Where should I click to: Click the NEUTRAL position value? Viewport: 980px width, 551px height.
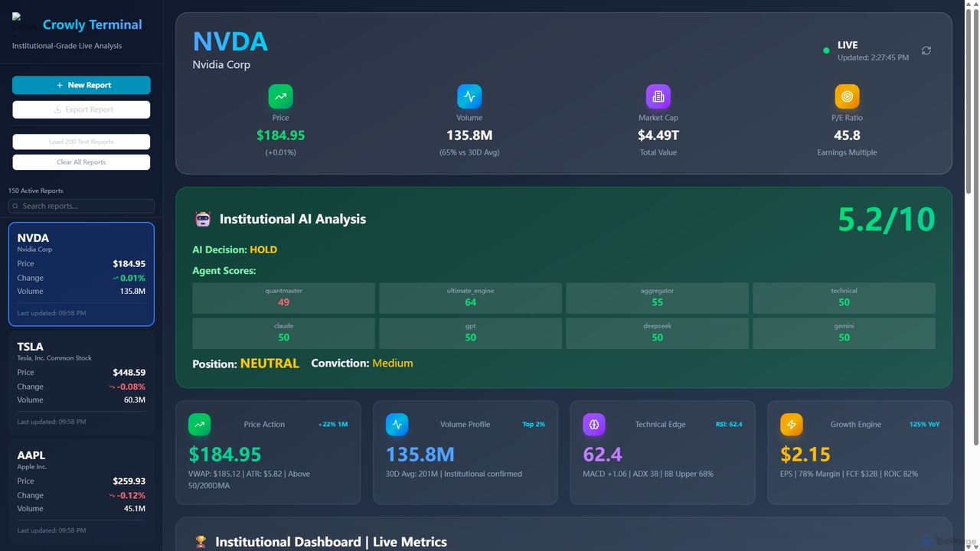269,364
